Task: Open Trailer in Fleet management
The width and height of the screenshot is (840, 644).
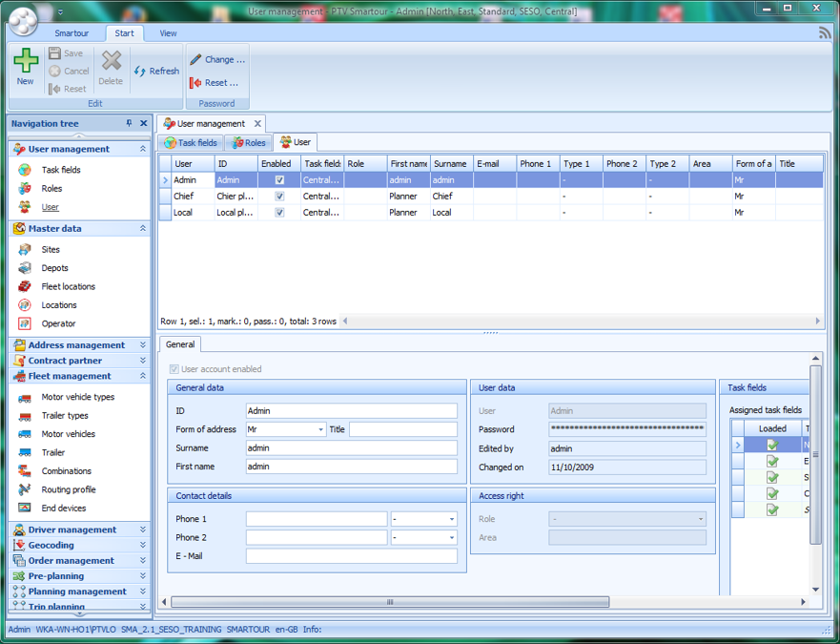Action: [x=53, y=452]
